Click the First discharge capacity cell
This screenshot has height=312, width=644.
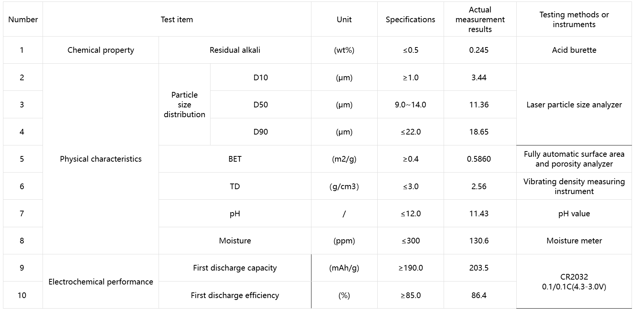(235, 268)
